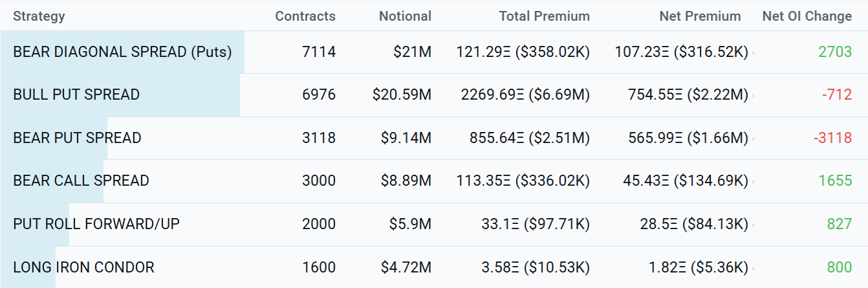The height and width of the screenshot is (288, 868).
Task: Click the Net Premium column header
Action: tap(700, 16)
